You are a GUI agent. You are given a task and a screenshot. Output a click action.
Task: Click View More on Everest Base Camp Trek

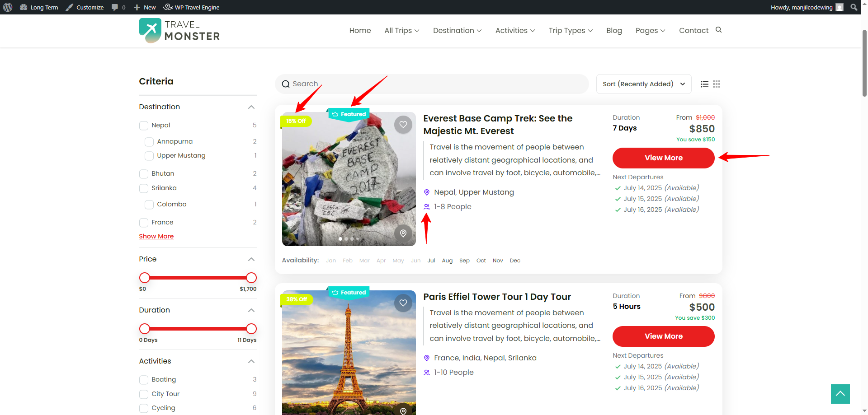[663, 158]
